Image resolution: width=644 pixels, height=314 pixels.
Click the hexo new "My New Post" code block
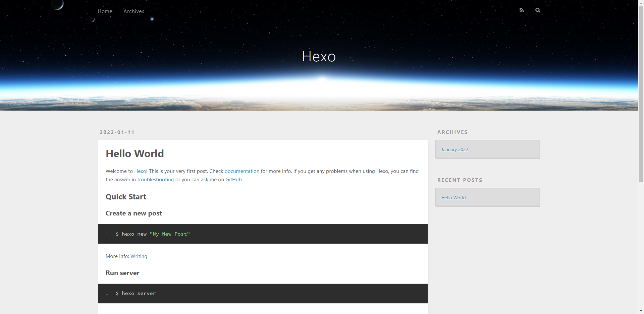click(263, 234)
